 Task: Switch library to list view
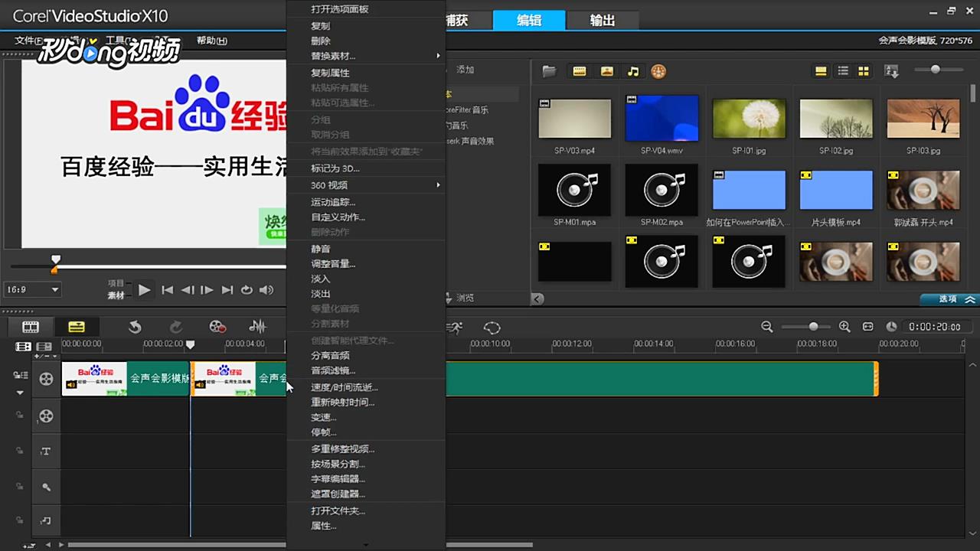coord(843,71)
